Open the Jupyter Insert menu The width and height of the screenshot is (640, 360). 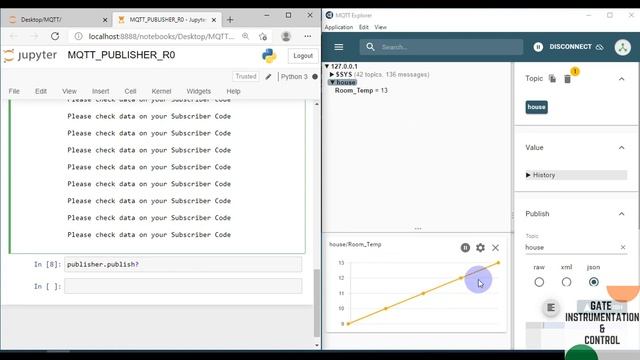click(x=100, y=91)
